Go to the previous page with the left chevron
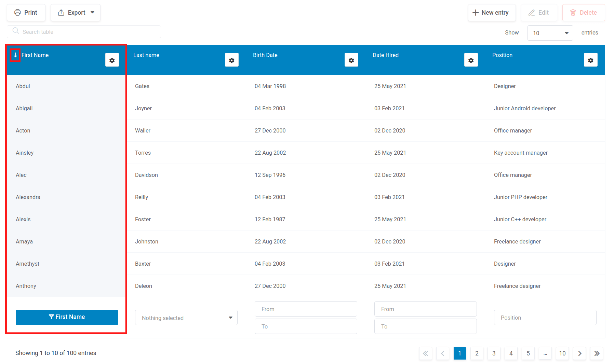Screen dimensions: 614x364 443,353
